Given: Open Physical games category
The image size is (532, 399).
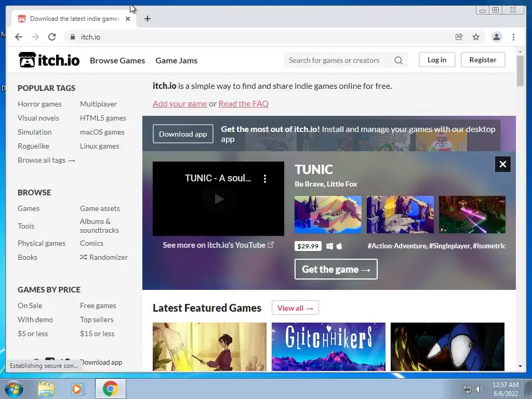Looking at the screenshot, I should click(x=42, y=243).
